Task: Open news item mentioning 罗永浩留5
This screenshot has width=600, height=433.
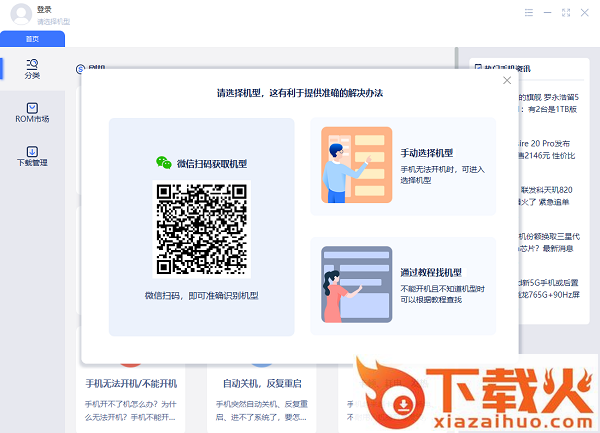Action: [549, 103]
